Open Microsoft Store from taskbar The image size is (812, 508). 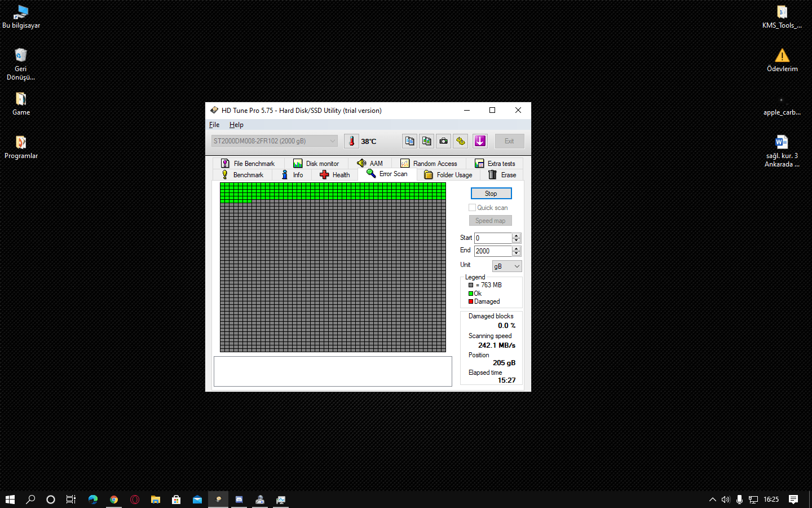[176, 500]
